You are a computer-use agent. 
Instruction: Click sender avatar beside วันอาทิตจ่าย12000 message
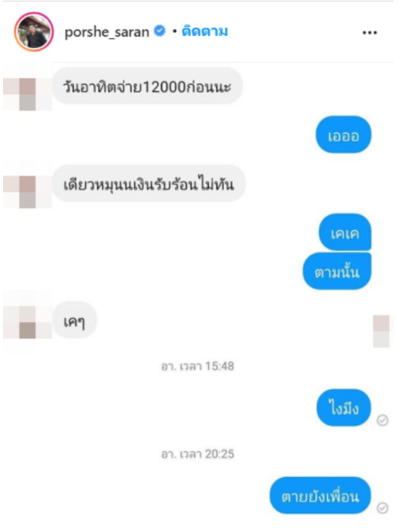click(27, 94)
